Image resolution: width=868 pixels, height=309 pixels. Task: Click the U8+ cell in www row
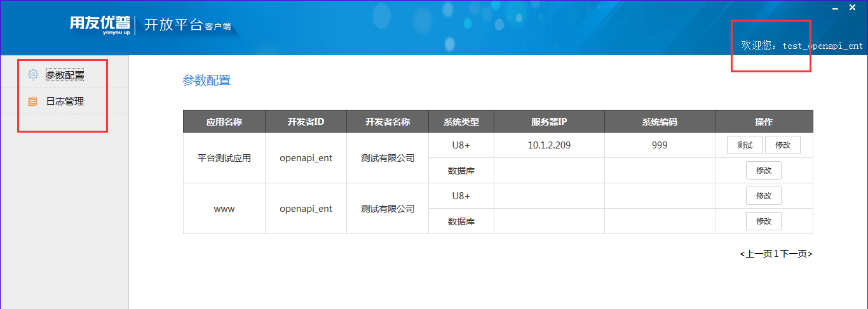coord(461,196)
